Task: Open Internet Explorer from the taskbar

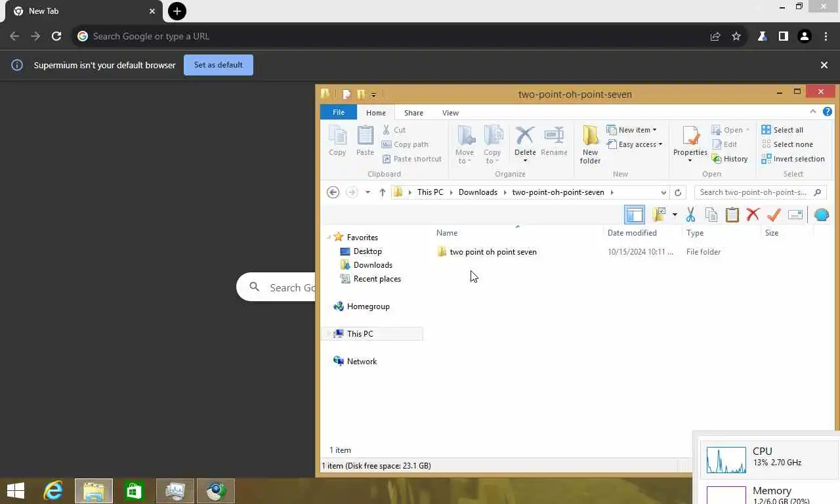Action: tap(53, 491)
